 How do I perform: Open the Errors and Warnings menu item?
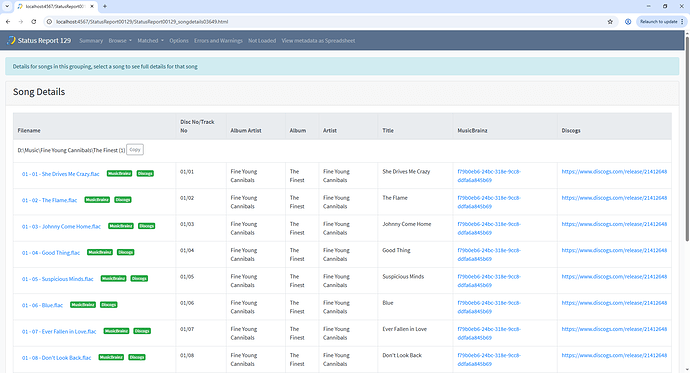point(218,40)
